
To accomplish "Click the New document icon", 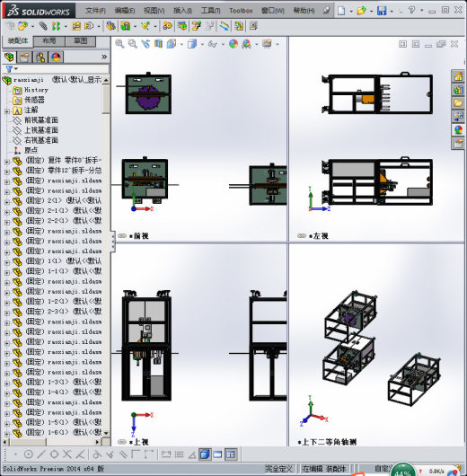I will click(x=341, y=11).
